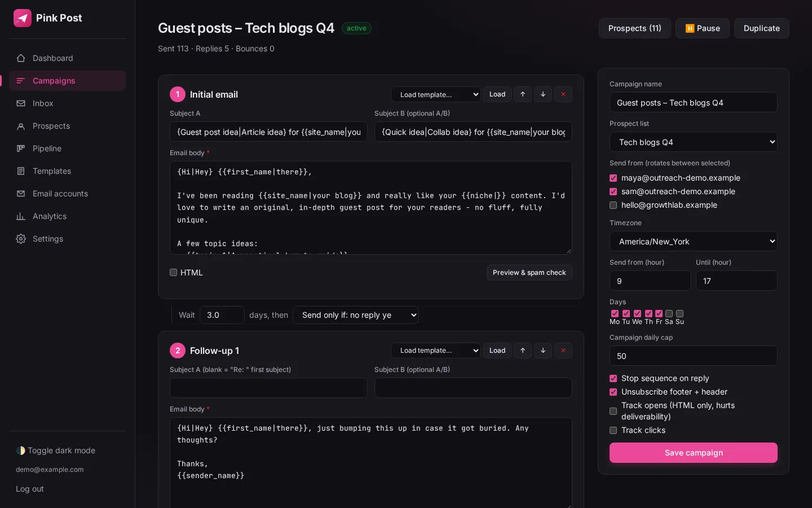Viewport: 812px width, 508px height.
Task: Click the Wait days input field
Action: (222, 315)
